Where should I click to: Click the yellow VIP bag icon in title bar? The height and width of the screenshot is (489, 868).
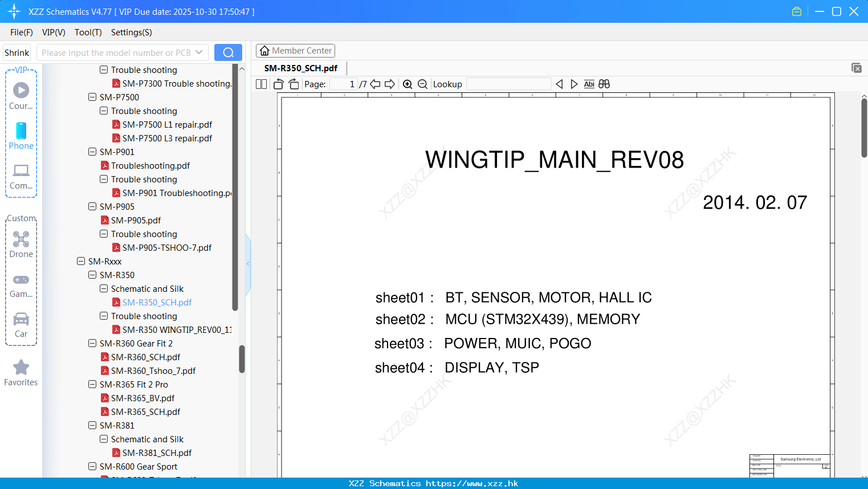[x=797, y=11]
